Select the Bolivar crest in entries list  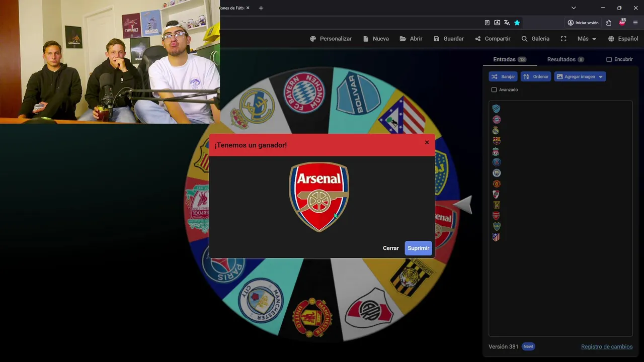pos(496,109)
